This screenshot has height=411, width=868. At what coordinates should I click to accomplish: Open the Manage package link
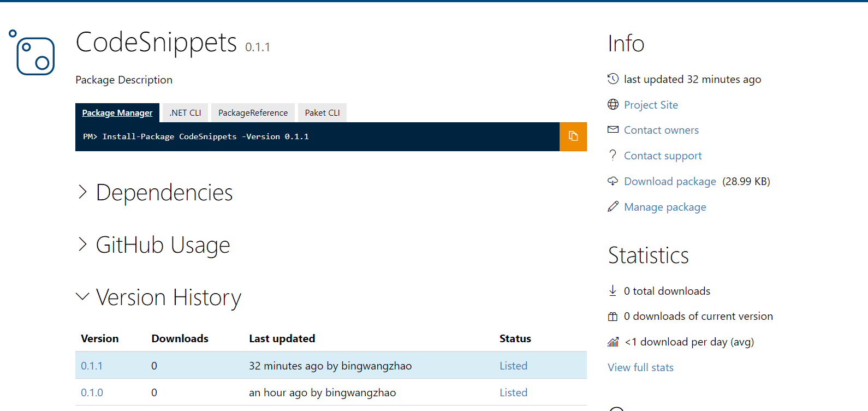click(x=665, y=207)
